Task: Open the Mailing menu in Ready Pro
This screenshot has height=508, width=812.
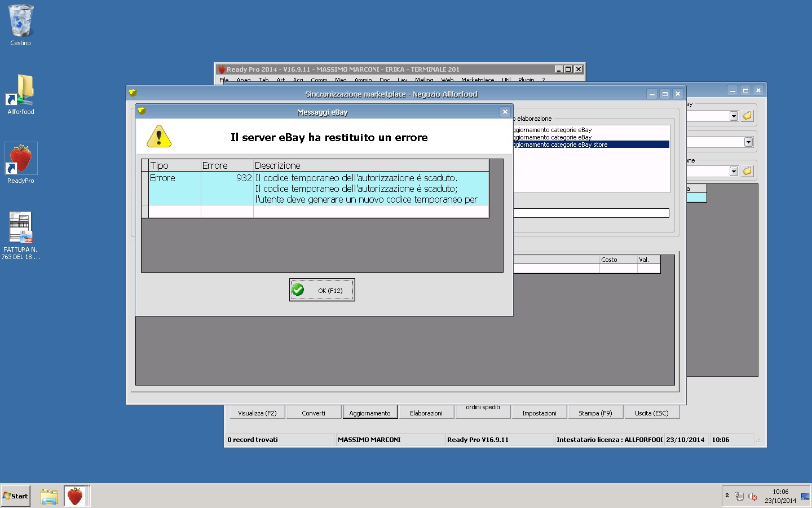Action: click(424, 80)
